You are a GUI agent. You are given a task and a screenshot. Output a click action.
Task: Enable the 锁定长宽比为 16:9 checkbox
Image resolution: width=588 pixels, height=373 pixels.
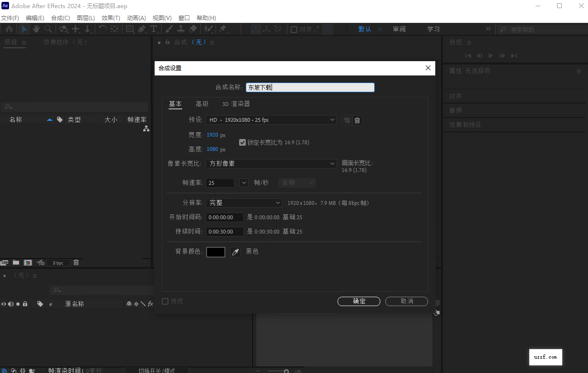click(243, 142)
